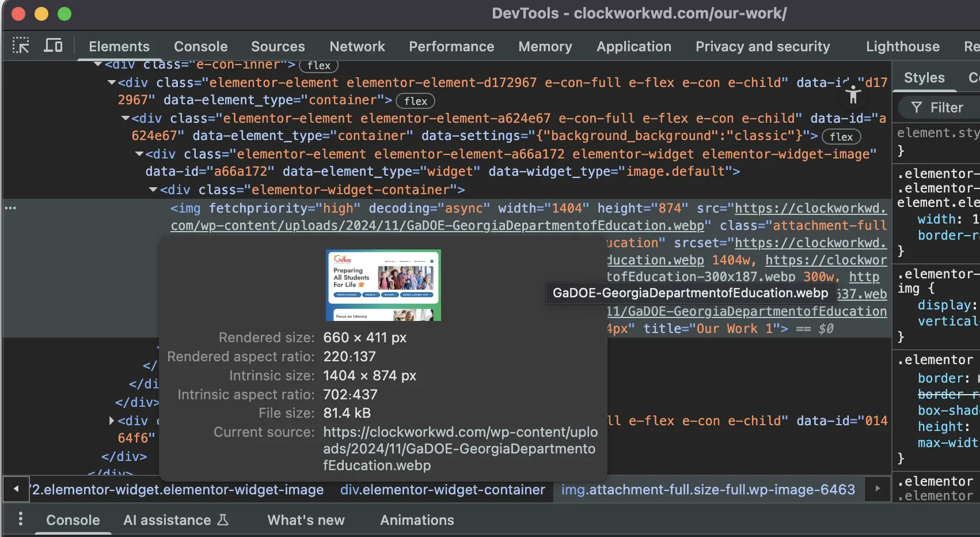Toggle flex badge on container a624e67
980x537 pixels.
[841, 137]
